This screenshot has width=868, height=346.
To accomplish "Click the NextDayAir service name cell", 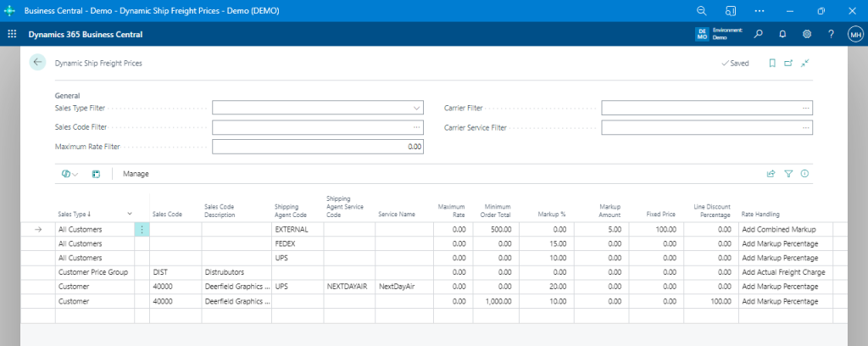I will 404,287.
